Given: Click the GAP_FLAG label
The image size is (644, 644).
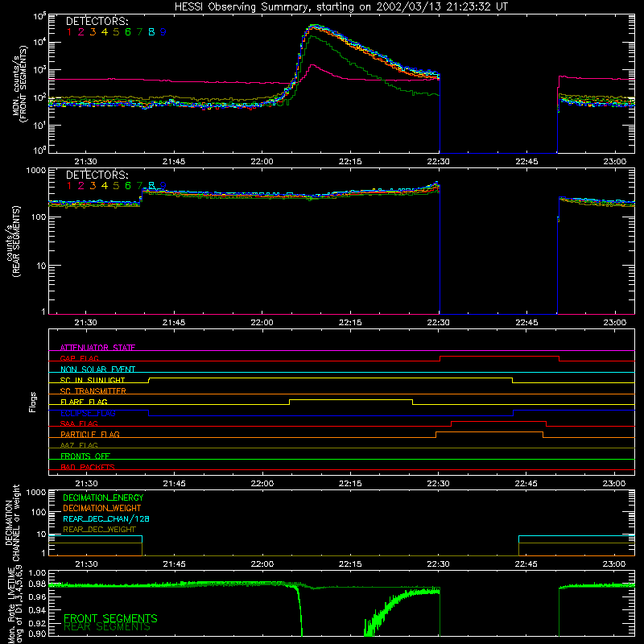Looking at the screenshot, I should point(79,358).
